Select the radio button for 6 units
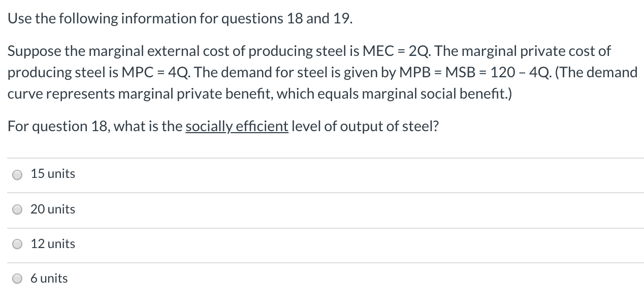 coord(17,279)
